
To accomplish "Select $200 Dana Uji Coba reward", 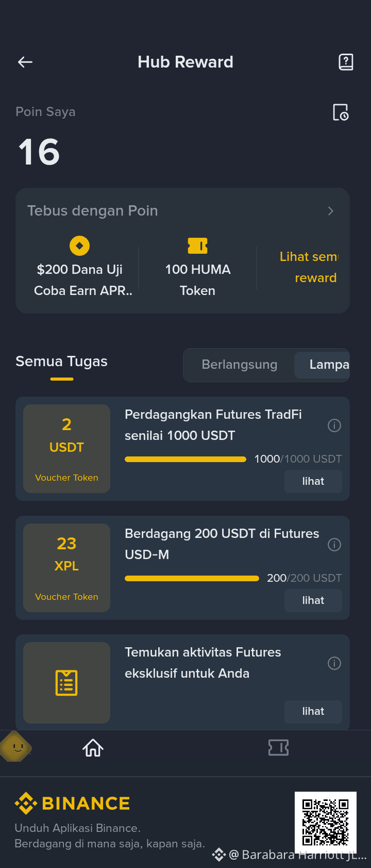I will (x=79, y=268).
